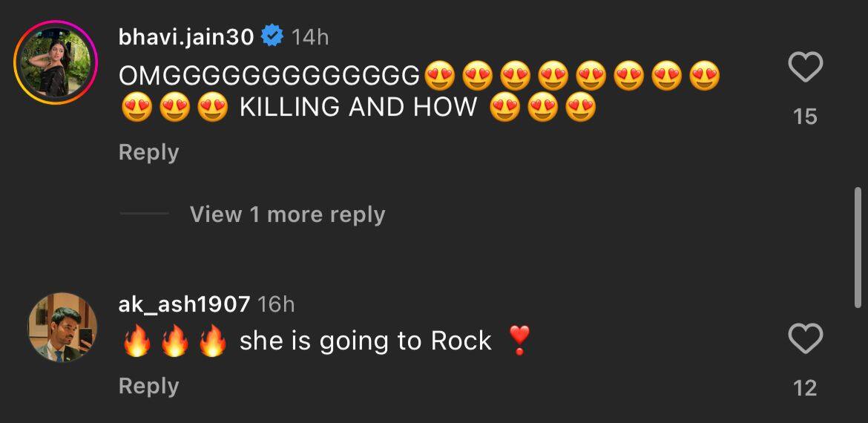
Task: Expand "View 1 more reply"
Action: [287, 214]
